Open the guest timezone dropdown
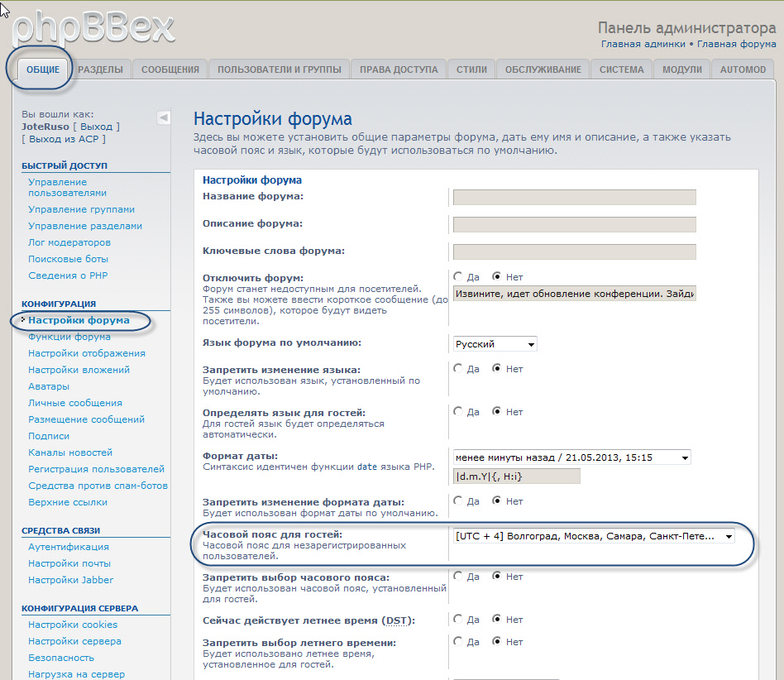 (594, 536)
